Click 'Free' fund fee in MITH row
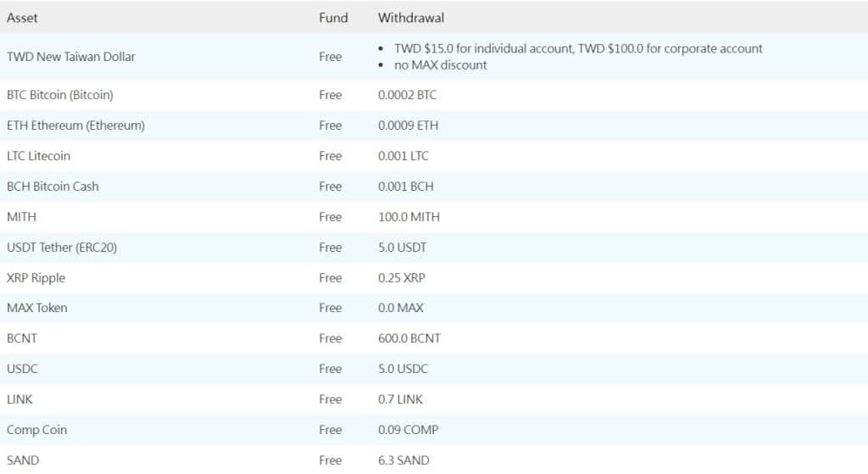868x474 pixels. tap(330, 216)
